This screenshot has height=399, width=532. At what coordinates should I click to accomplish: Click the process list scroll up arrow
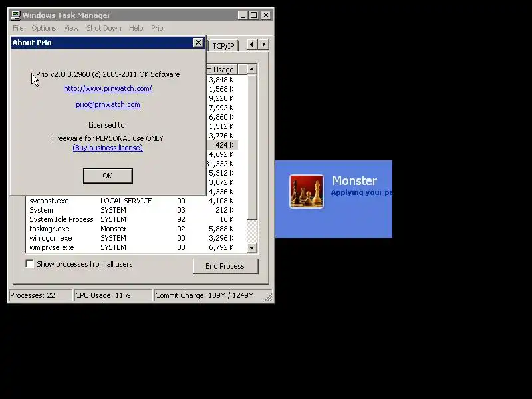click(252, 70)
